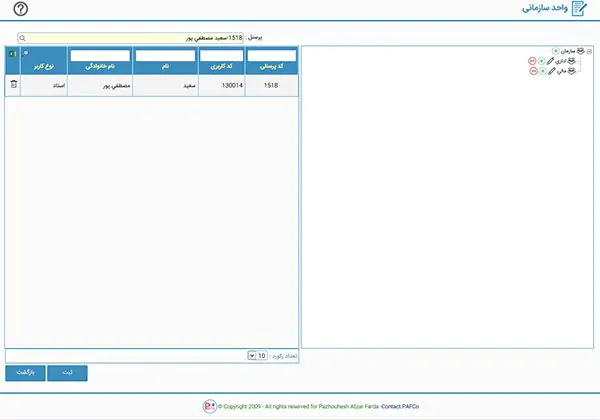Open the help question mark icon

21,9
